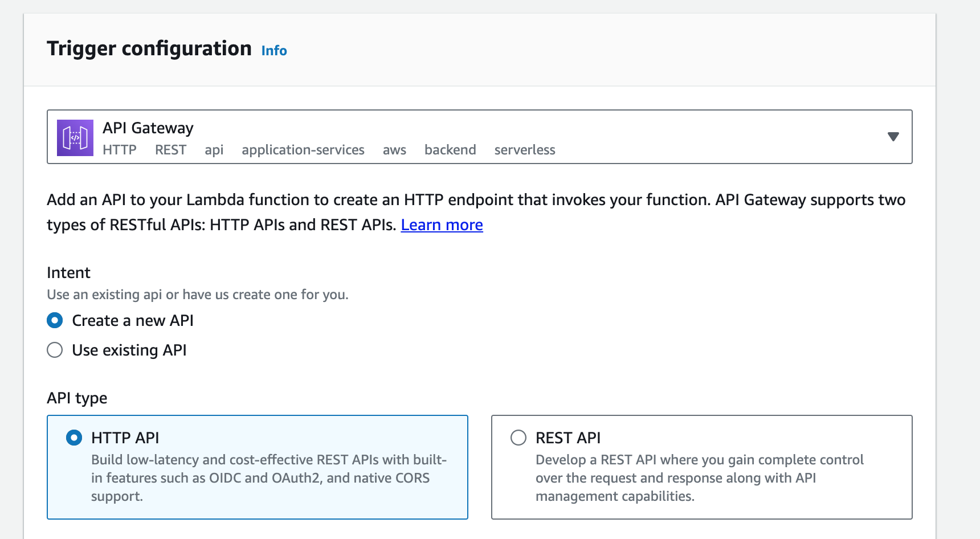The height and width of the screenshot is (539, 980).
Task: Select the Create a new API radio button
Action: coord(55,320)
